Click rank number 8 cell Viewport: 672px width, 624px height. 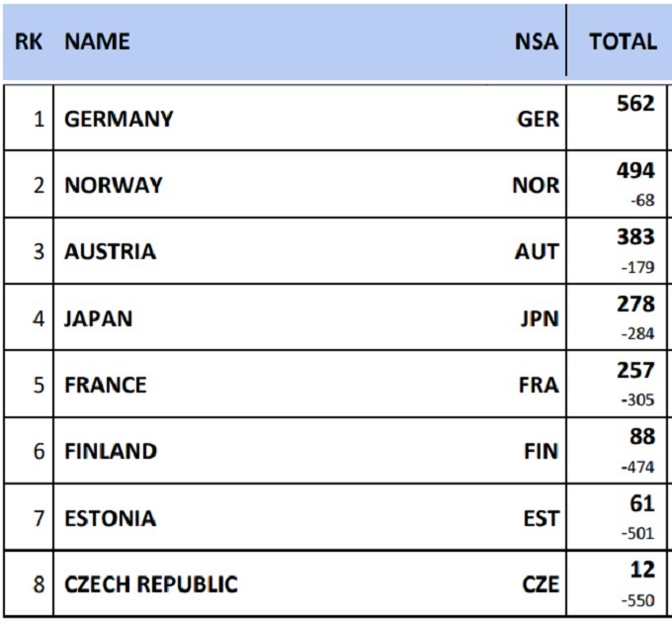point(39,584)
